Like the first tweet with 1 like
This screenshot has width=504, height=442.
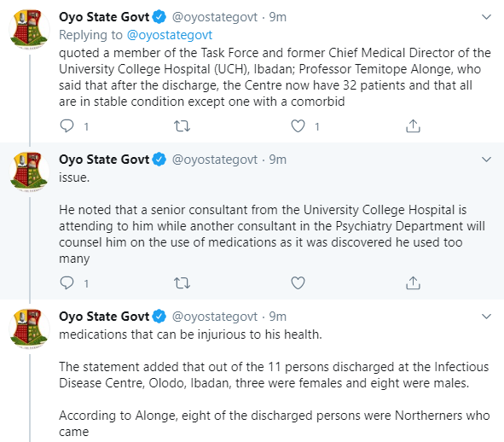tap(298, 125)
